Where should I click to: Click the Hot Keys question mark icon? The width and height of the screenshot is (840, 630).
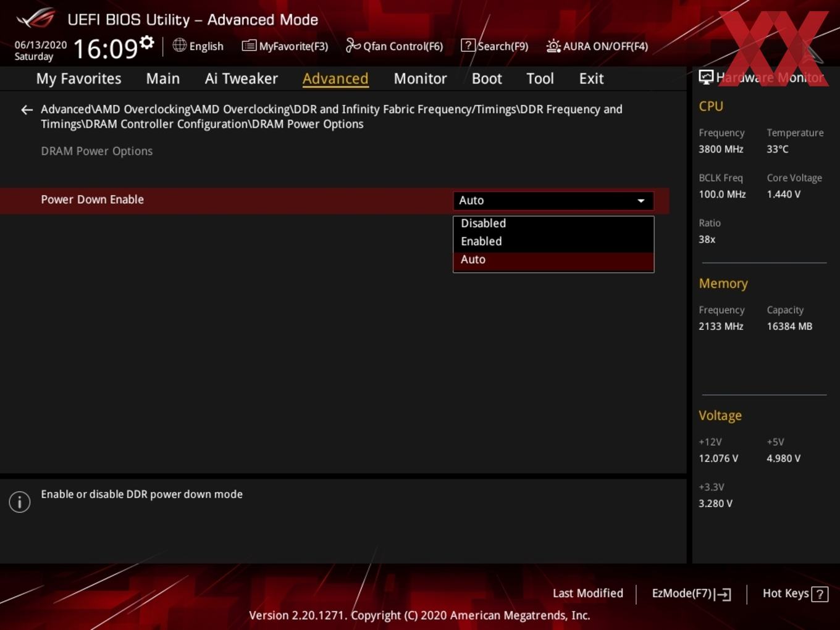click(820, 594)
